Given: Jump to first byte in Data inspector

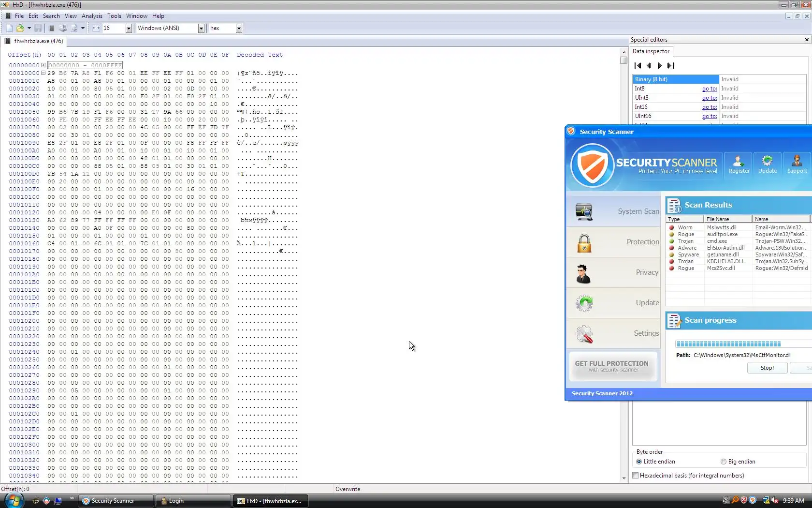Looking at the screenshot, I should (x=638, y=66).
